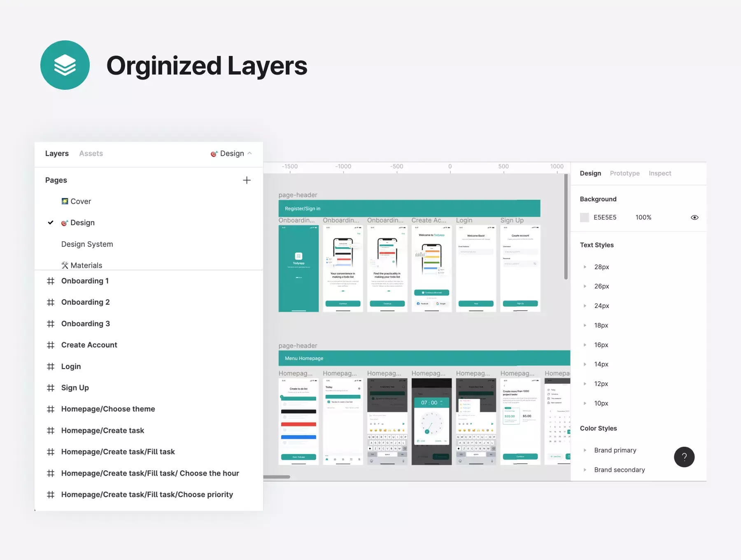Click the Homepage/Create task frame icon

(51, 431)
